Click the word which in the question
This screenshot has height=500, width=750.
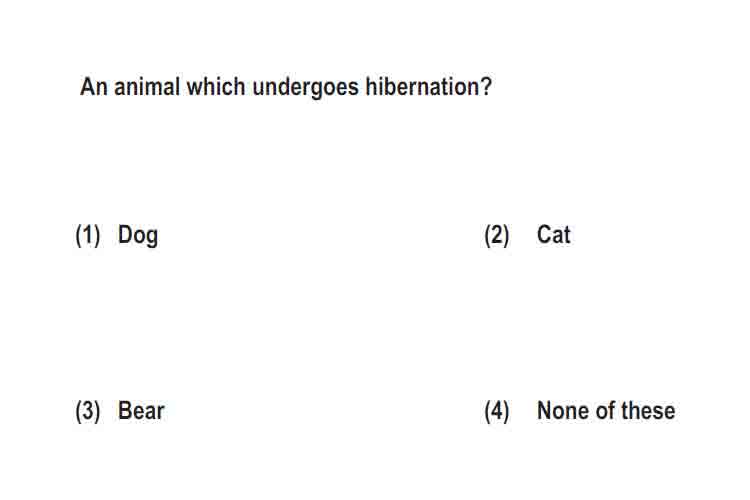[x=216, y=87]
